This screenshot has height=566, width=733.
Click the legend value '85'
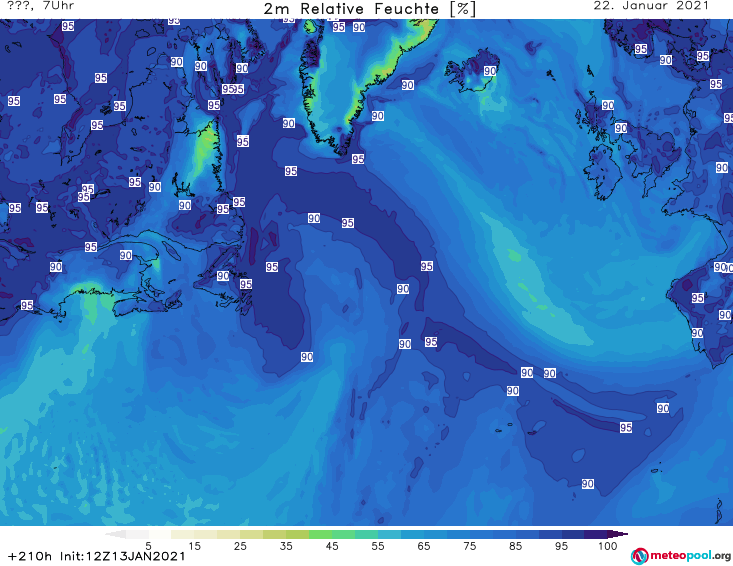(516, 546)
